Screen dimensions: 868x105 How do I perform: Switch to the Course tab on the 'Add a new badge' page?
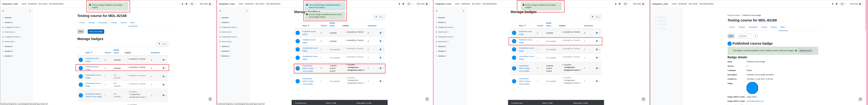tap(82, 23)
